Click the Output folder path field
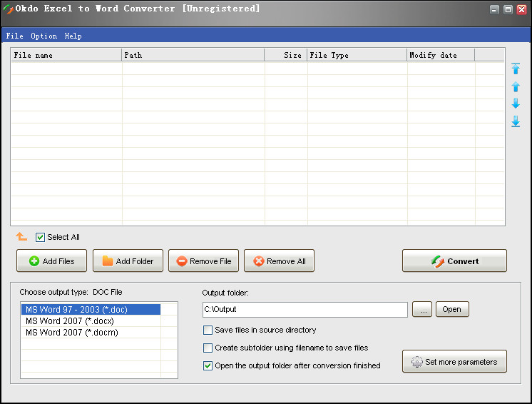Image resolution: width=532 pixels, height=404 pixels. tap(305, 310)
